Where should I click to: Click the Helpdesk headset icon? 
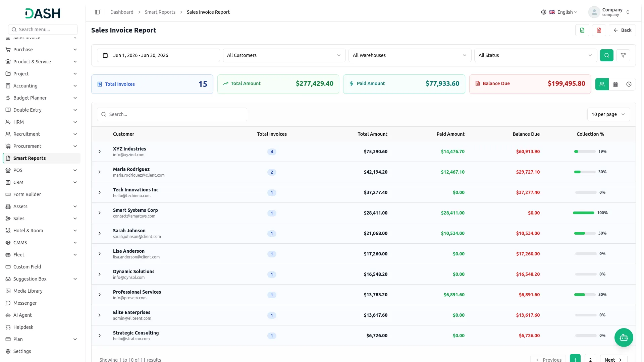(x=8, y=327)
